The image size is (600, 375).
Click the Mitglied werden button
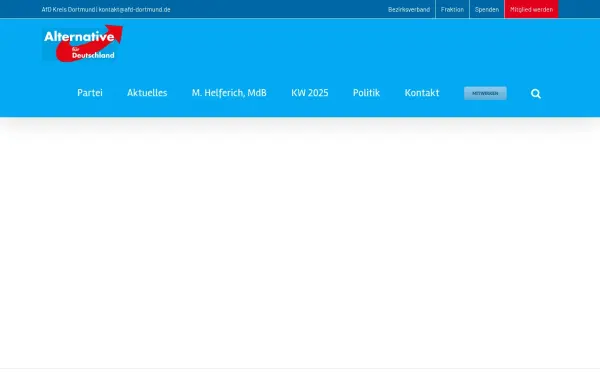532,9
